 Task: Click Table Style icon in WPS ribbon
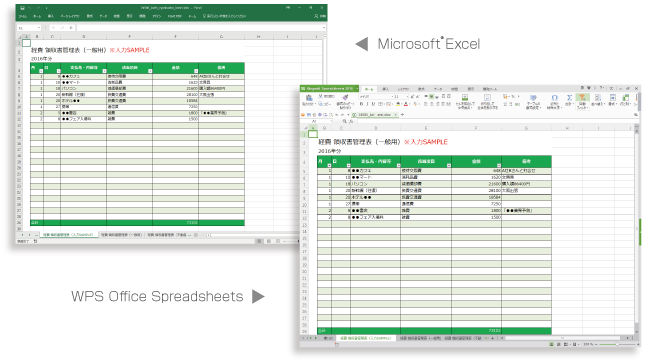pyautogui.click(x=533, y=98)
